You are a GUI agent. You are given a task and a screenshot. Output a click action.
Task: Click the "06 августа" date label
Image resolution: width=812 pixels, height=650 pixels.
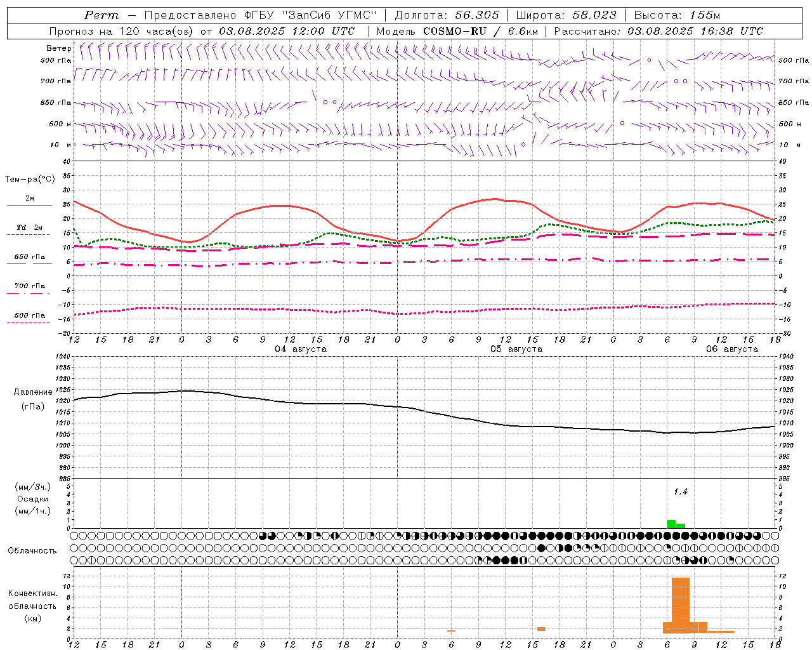pos(732,349)
